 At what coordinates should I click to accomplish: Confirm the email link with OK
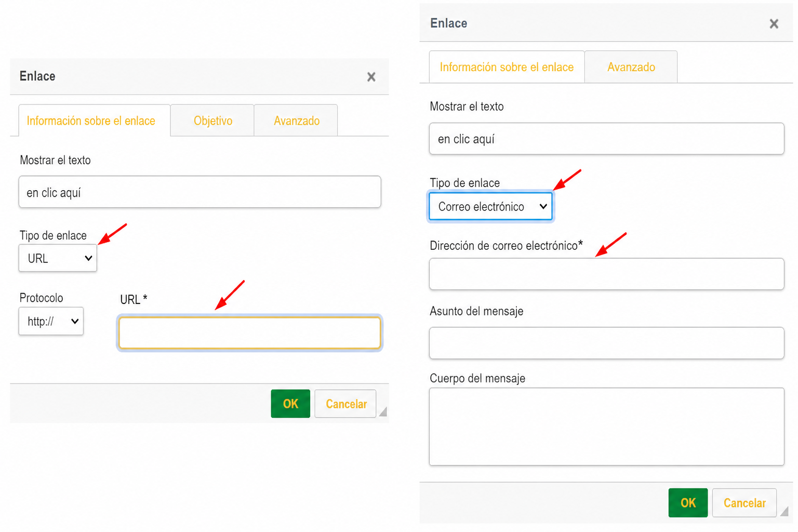point(688,503)
